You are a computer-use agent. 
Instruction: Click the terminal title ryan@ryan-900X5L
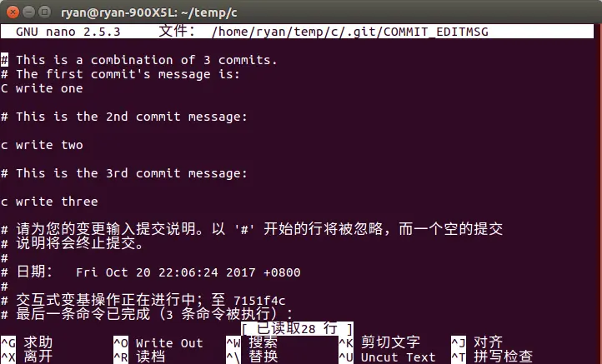point(149,12)
